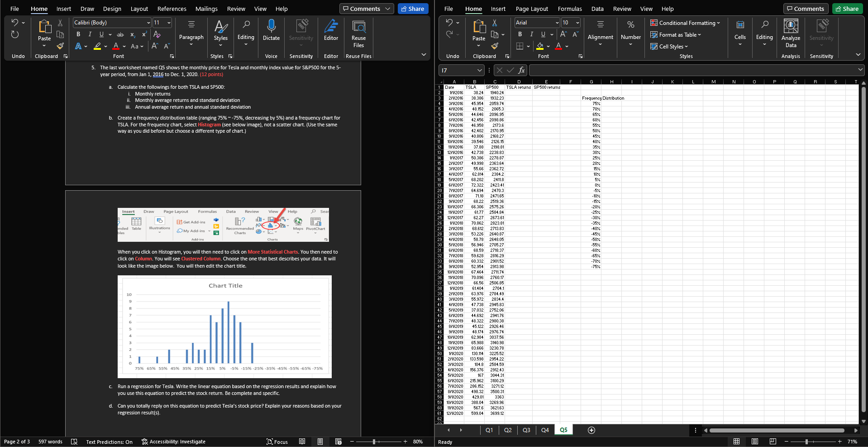Click the Excel horizontal scrollbar

coord(777,430)
